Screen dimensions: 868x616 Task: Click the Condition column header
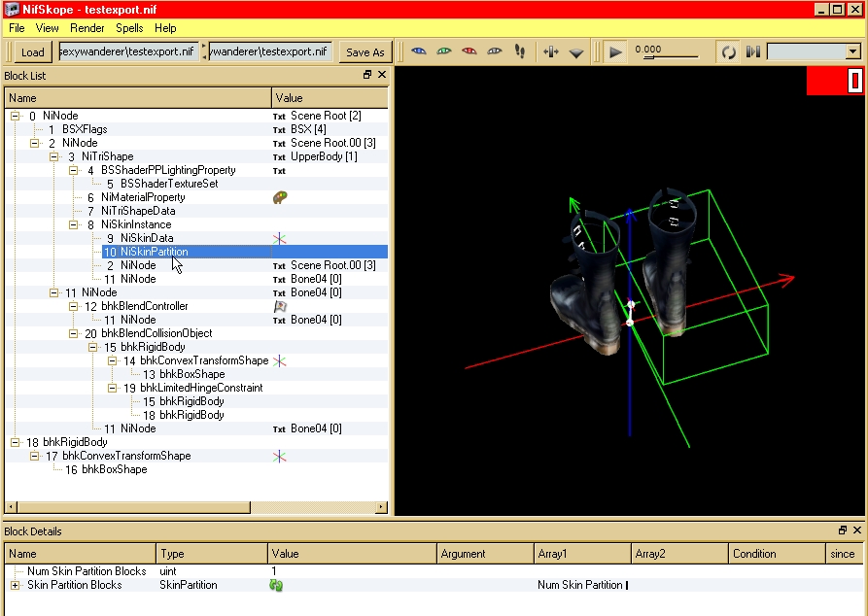[x=776, y=554]
